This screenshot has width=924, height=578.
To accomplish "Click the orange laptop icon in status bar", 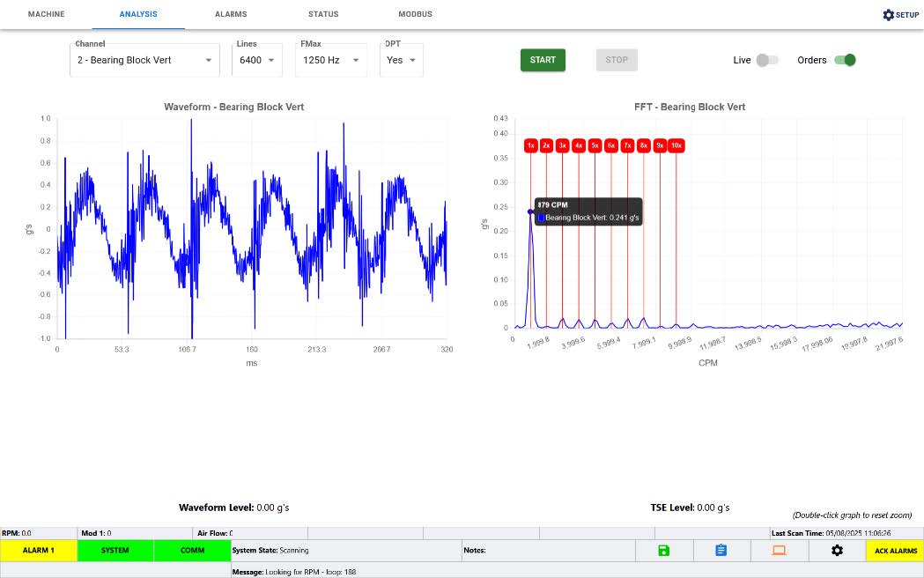I will point(779,550).
